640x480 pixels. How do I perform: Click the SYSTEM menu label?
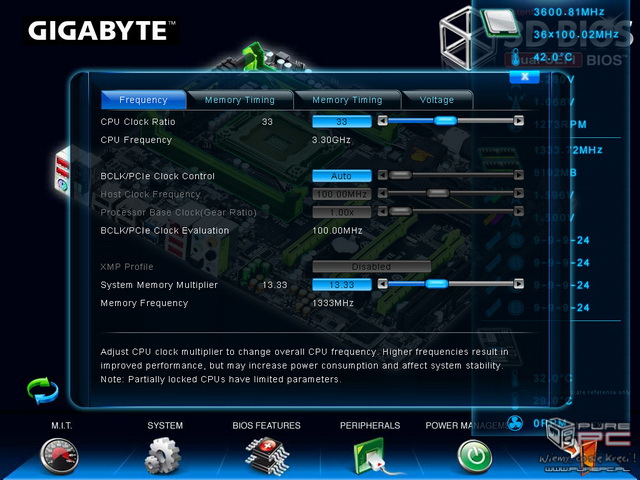pyautogui.click(x=165, y=426)
